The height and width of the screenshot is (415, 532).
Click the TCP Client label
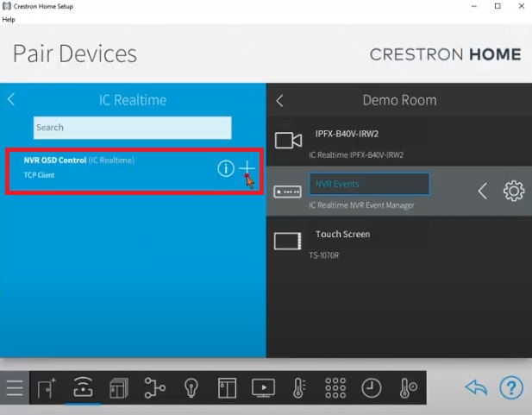click(x=39, y=175)
